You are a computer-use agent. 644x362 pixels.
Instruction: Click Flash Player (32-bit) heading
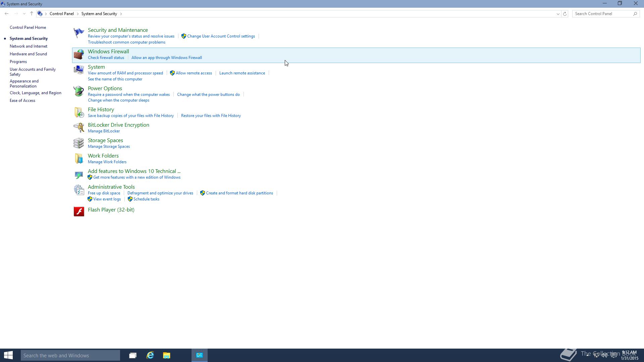111,210
